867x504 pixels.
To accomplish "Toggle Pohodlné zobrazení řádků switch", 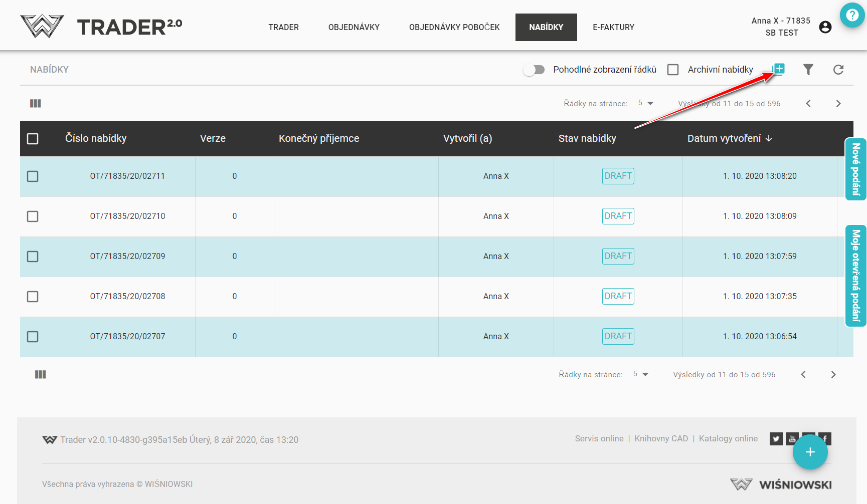I will (534, 70).
